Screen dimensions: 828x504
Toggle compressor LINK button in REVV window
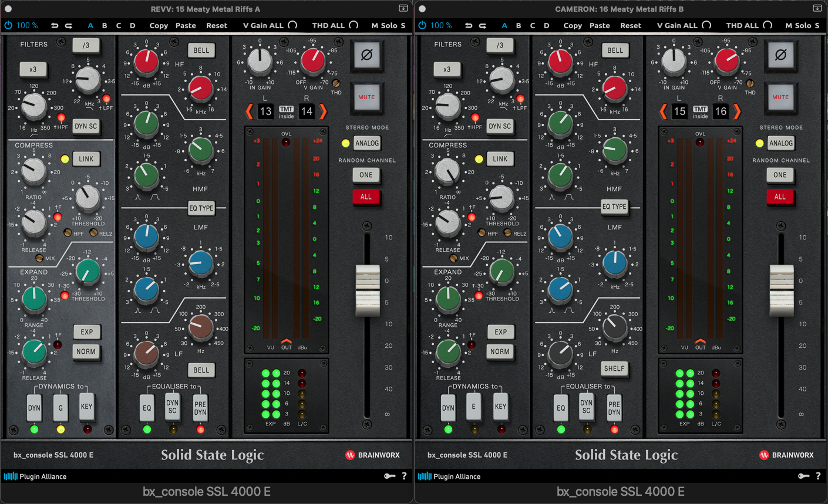[86, 159]
